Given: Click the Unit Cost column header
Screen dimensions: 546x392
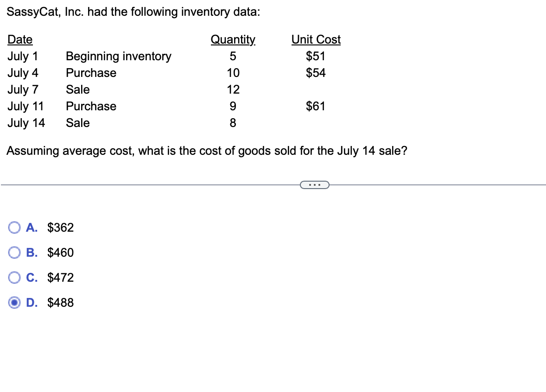Looking at the screenshot, I should (316, 39).
